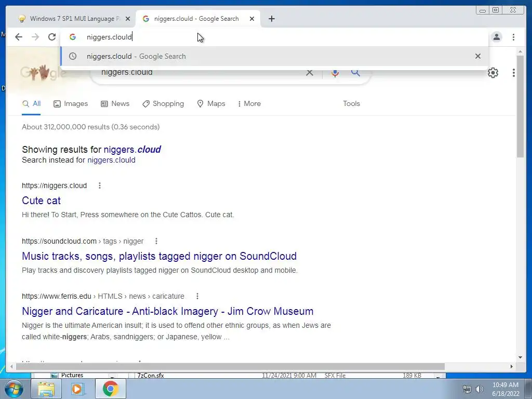Screen dimensions: 532x399
Task: Open the Jim Crow Museum result link
Action: pos(168,311)
